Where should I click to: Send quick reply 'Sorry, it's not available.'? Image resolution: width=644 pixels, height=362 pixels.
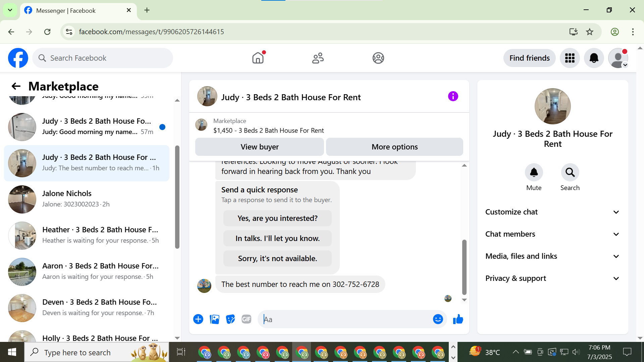coord(277,258)
